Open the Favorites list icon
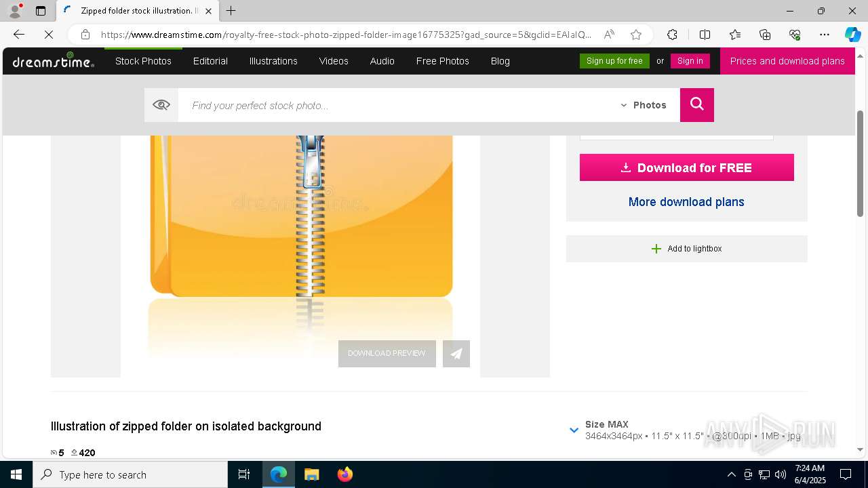This screenshot has height=488, width=868. coord(735,35)
